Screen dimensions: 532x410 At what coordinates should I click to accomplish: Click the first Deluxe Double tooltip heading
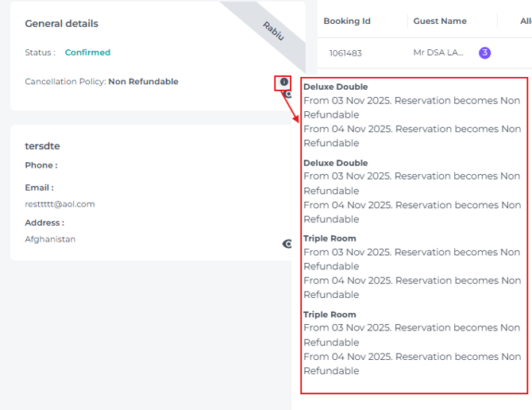pos(335,87)
